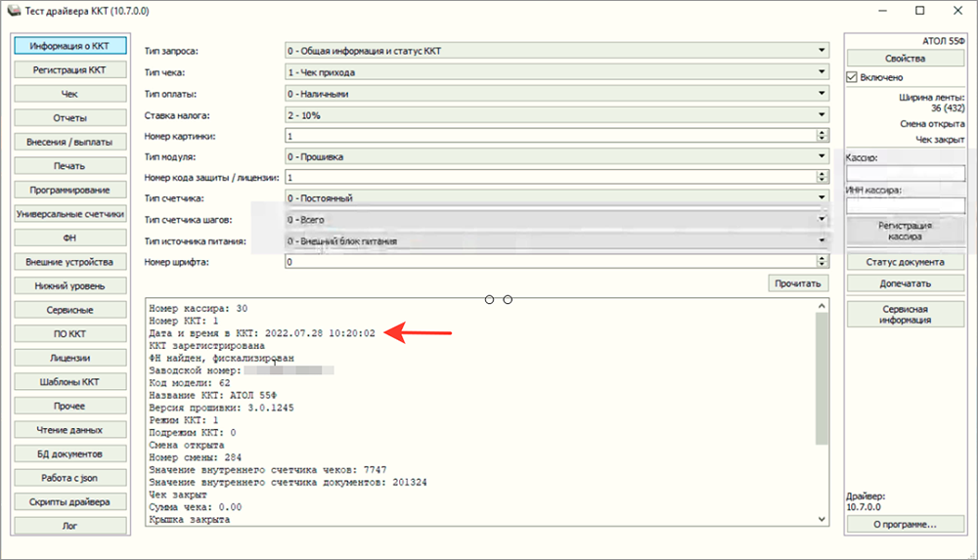Open the Прочее section
This screenshot has width=978, height=560.
tap(69, 406)
